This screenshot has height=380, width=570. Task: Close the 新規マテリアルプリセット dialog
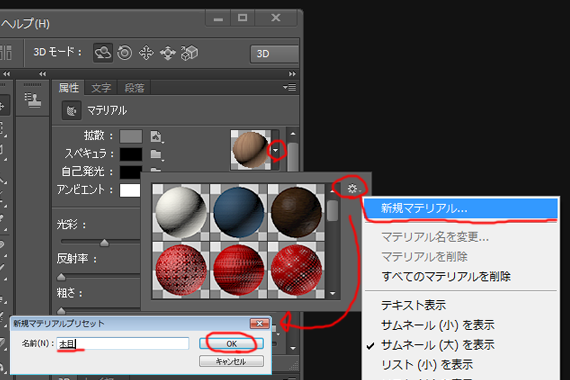pos(260,323)
